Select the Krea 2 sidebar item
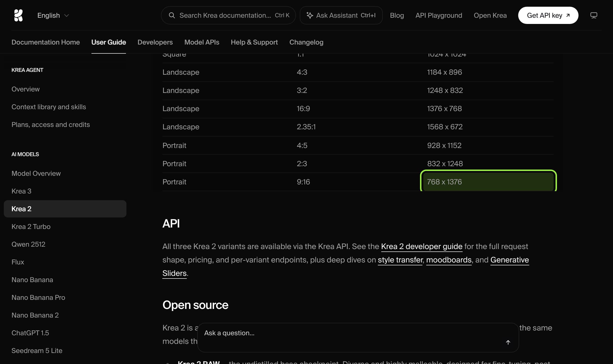613x364 pixels. point(65,209)
